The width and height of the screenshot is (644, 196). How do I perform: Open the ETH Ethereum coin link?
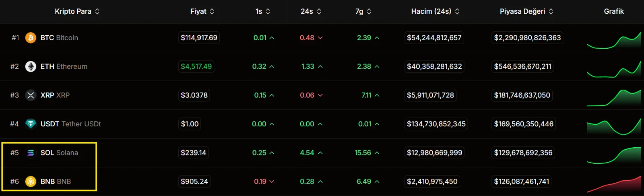[x=64, y=66]
